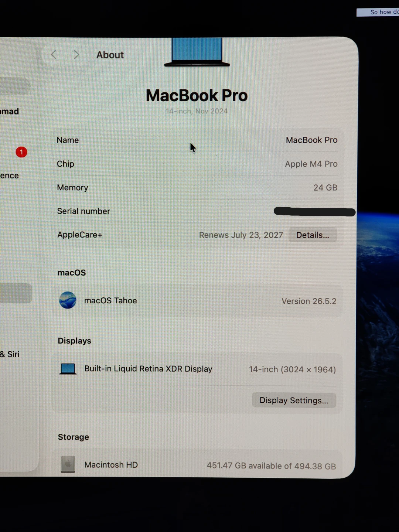Screen dimensions: 399x532
Task: Click the Version 26.5.2 text
Action: click(309, 301)
